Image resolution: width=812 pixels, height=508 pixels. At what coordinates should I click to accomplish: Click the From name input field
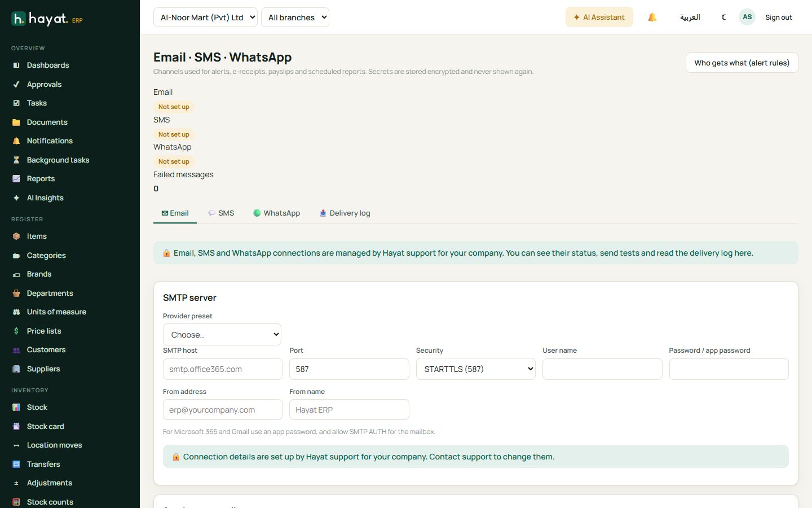(x=349, y=410)
